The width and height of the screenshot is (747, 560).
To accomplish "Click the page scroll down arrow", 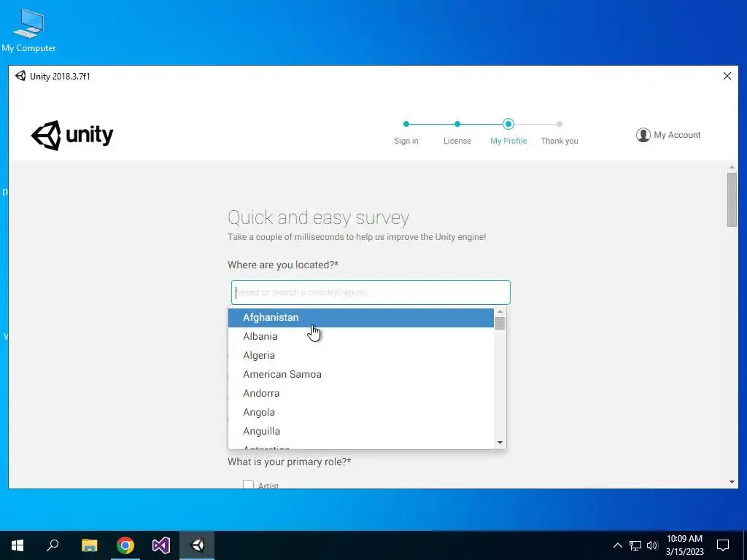I will pos(732,483).
